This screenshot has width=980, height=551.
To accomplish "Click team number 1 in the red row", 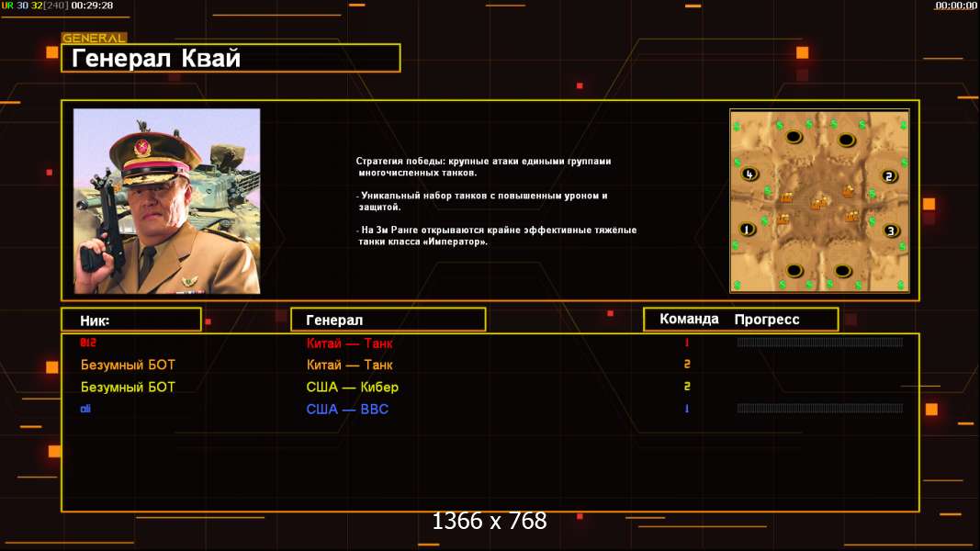I will point(687,343).
